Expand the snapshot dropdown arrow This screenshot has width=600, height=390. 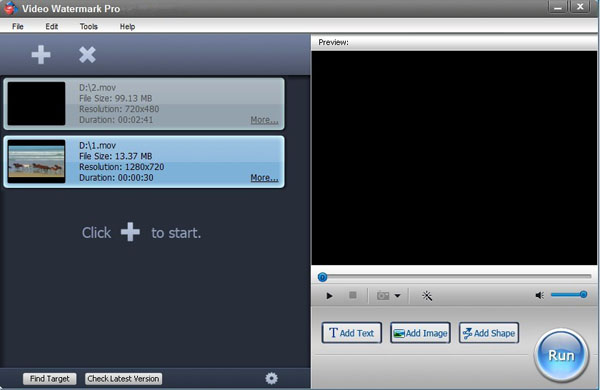click(398, 295)
